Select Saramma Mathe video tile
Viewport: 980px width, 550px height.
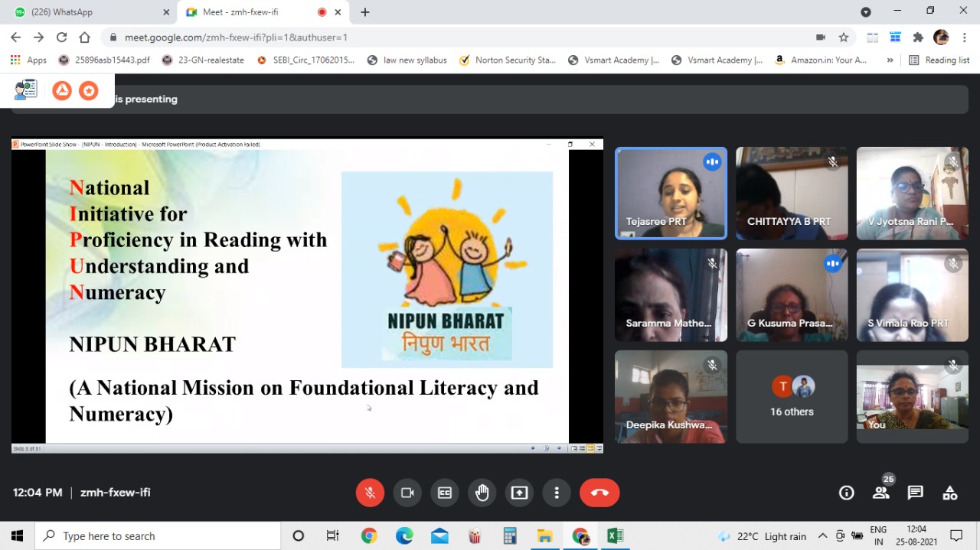(671, 295)
